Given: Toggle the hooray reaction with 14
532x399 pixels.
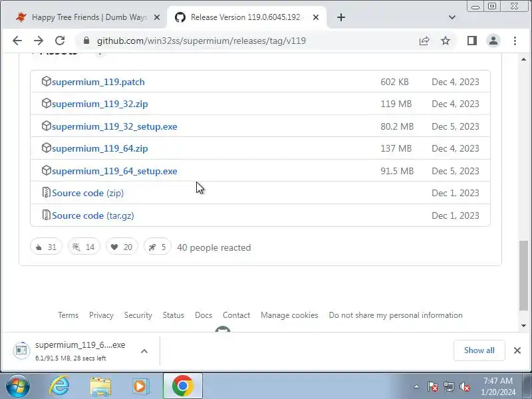Looking at the screenshot, I should (84, 247).
